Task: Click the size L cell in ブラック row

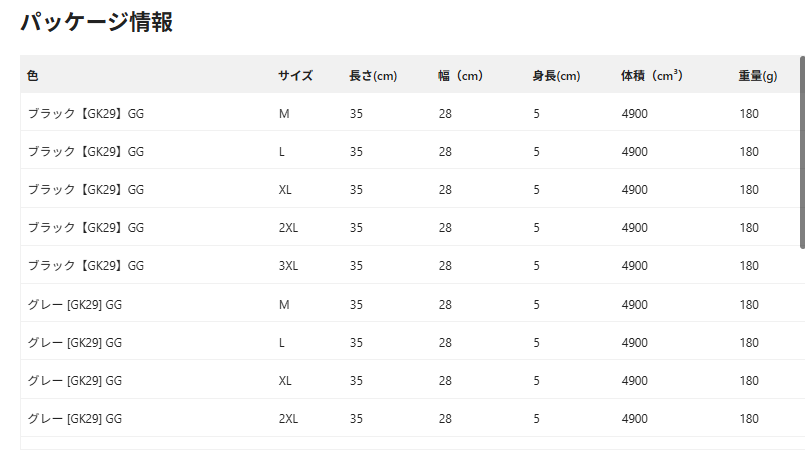Action: click(x=282, y=152)
